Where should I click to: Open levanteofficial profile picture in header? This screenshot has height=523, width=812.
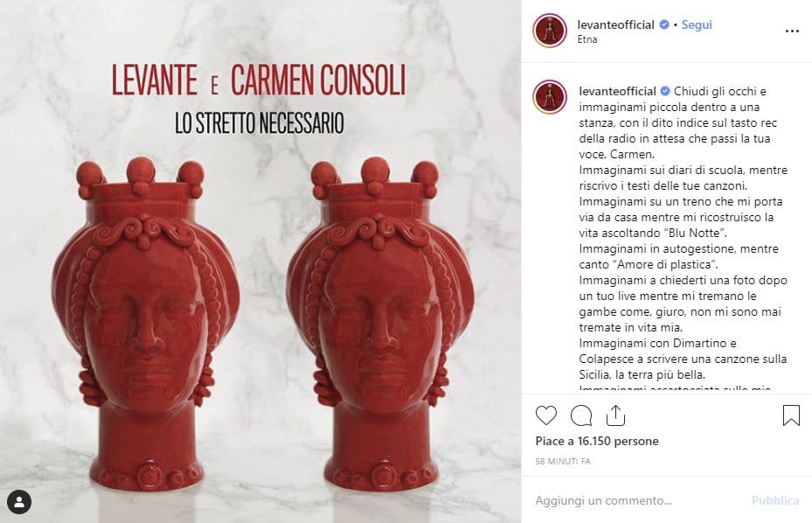coord(550,31)
